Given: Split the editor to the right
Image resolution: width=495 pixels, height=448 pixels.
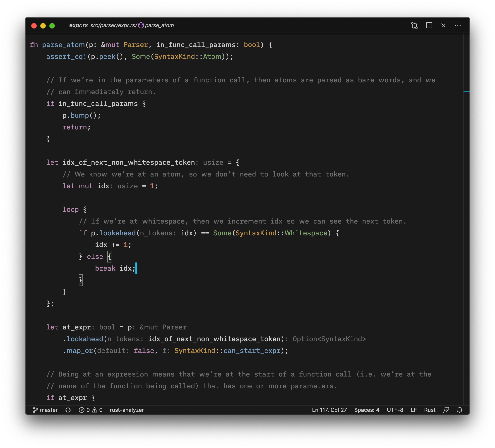Looking at the screenshot, I should [x=429, y=25].
